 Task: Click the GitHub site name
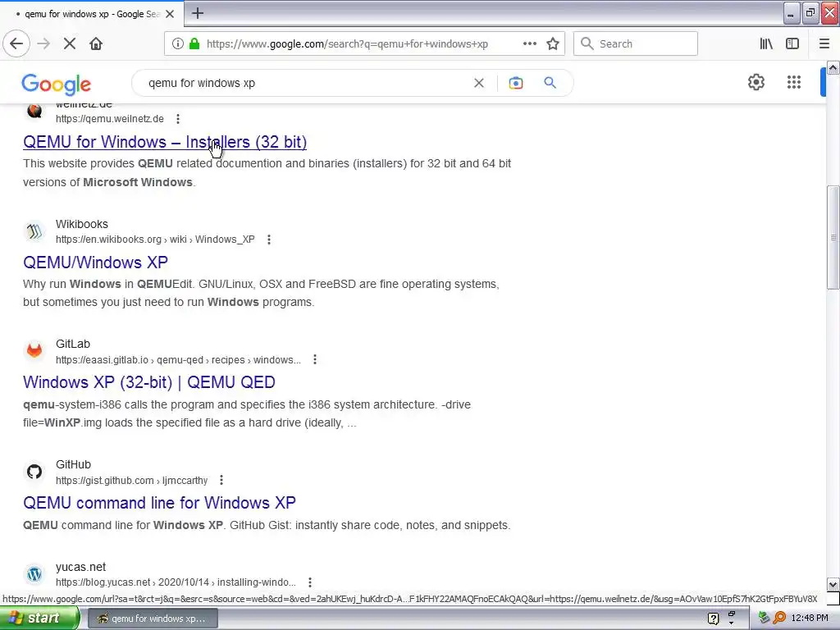[73, 464]
